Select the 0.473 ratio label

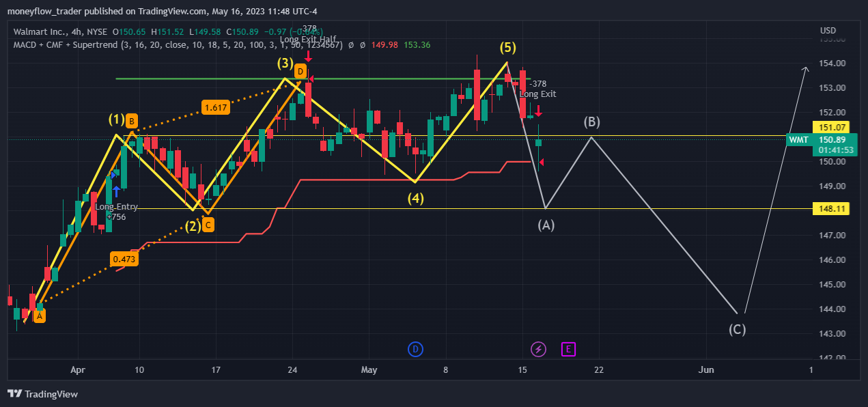click(x=124, y=259)
